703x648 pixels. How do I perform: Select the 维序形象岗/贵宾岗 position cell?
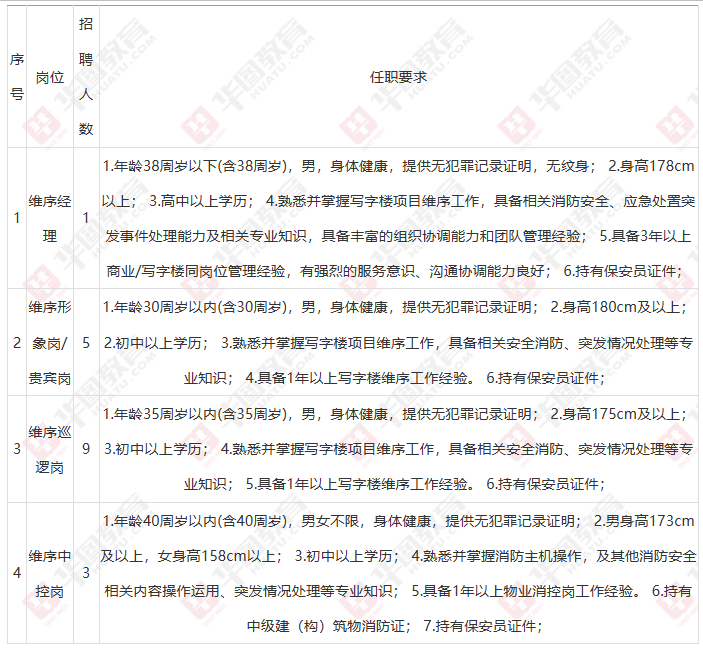(50, 343)
